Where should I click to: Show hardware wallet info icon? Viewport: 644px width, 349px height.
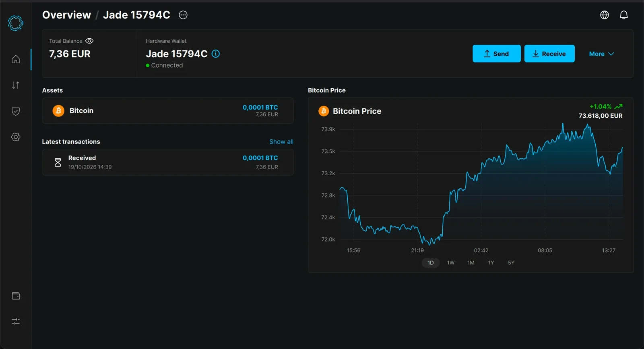point(216,54)
